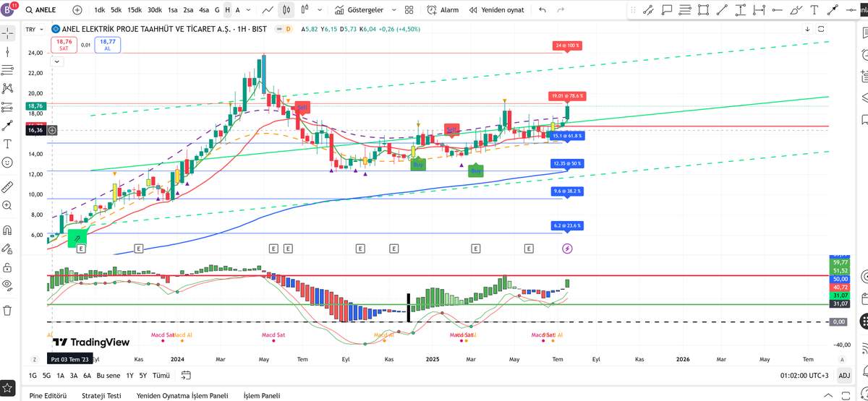Open the İşlem Paneli tab
868x401 pixels.
point(262,395)
